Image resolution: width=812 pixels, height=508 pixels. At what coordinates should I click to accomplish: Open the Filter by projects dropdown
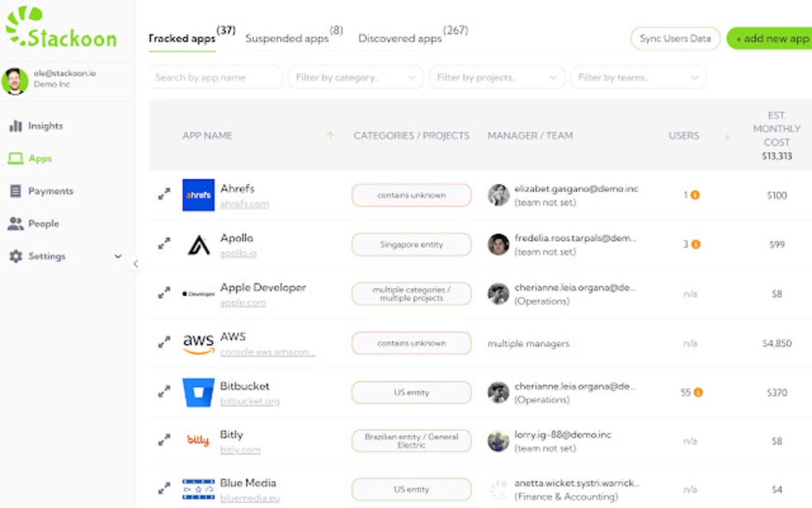[496, 77]
